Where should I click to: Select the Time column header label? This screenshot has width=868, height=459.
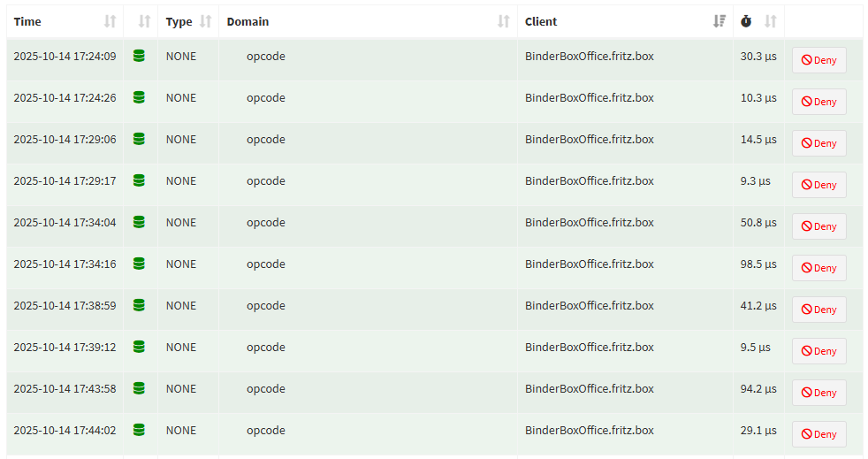(x=27, y=21)
